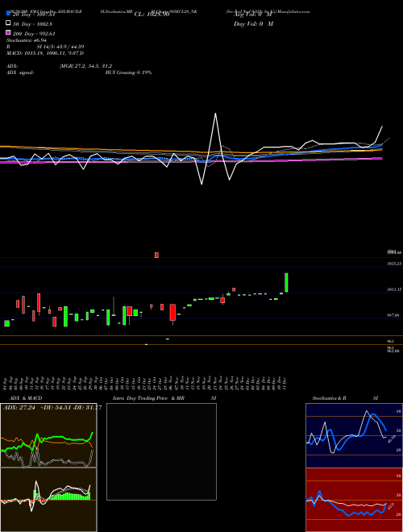
Task: Select the '200 Day = 992.61' label
Action: [34, 34]
